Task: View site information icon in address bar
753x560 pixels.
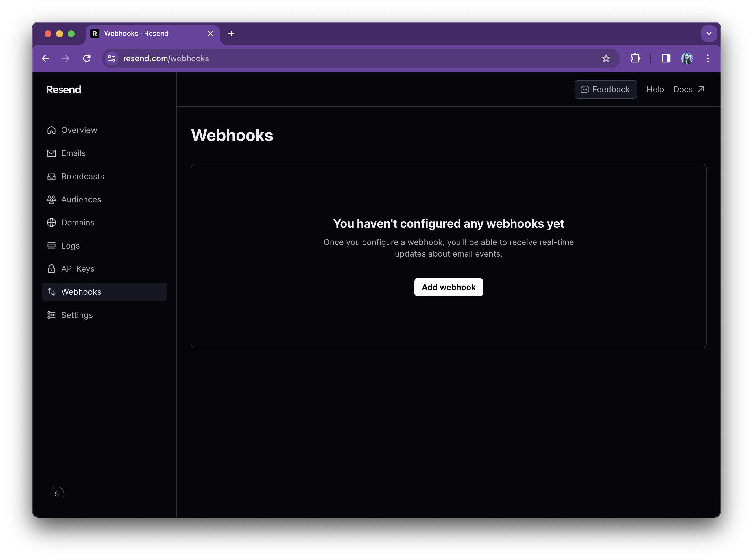Action: coord(112,58)
